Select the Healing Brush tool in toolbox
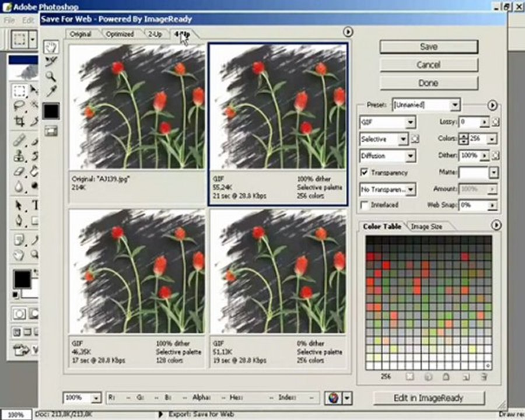This screenshot has width=525, height=420. [x=19, y=139]
